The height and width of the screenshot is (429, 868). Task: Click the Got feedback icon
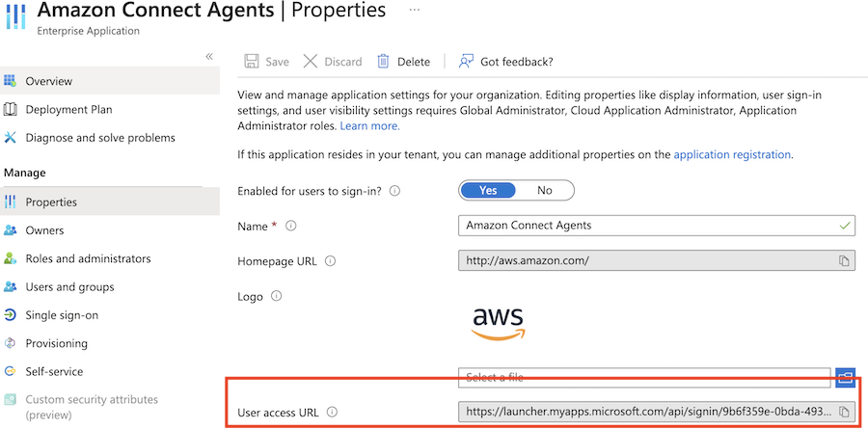click(x=467, y=62)
